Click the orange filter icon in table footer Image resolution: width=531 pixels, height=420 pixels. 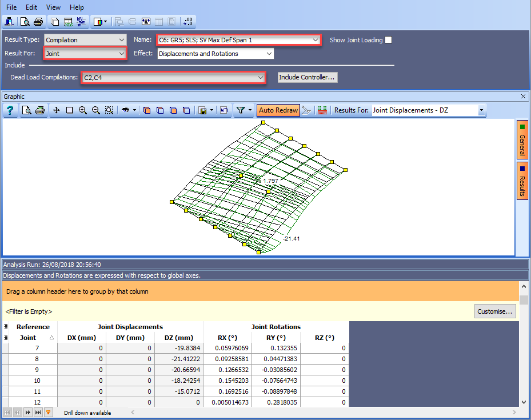pos(49,413)
